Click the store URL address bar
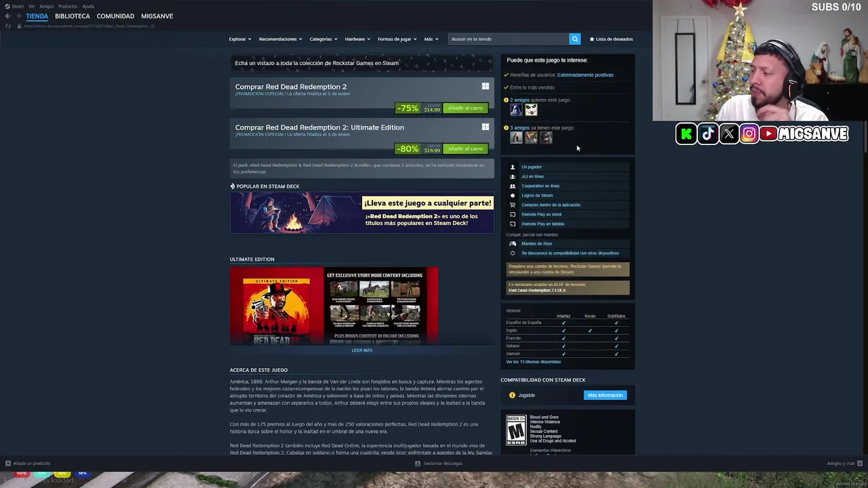The width and height of the screenshot is (868, 488). coord(90,26)
